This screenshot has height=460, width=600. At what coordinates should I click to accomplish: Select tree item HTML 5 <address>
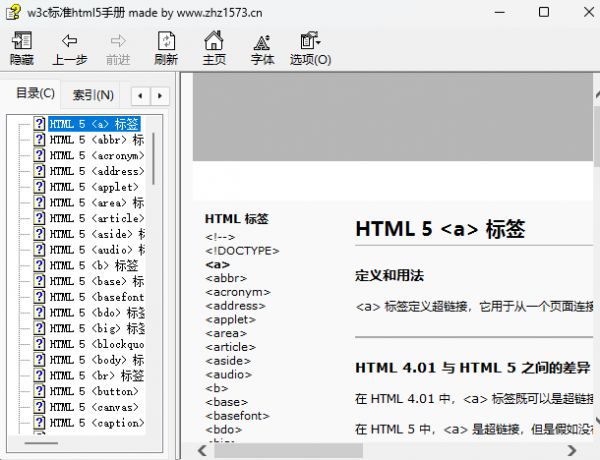(97, 171)
